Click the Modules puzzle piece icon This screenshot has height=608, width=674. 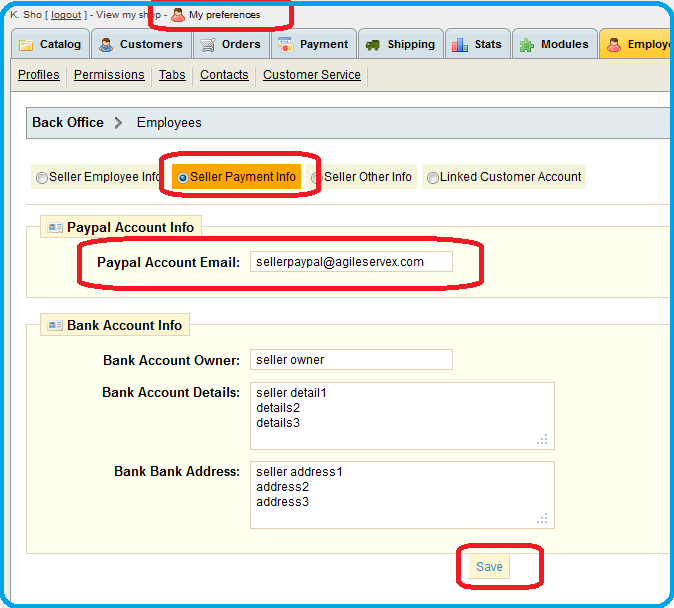click(527, 45)
